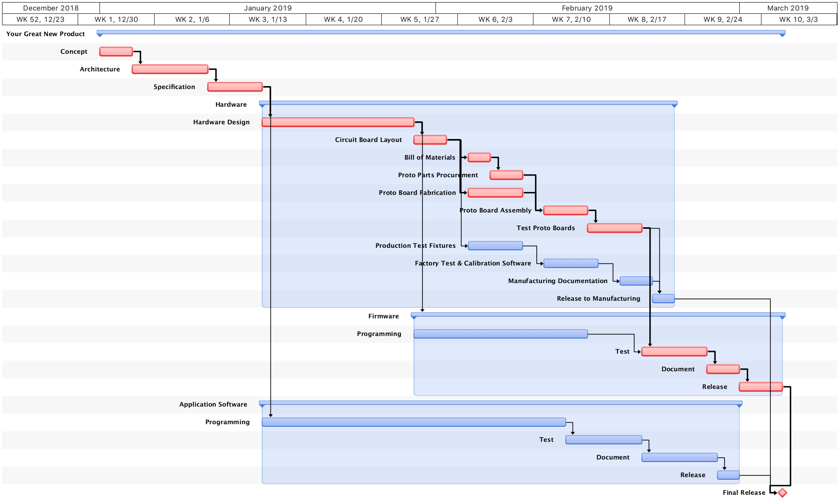Click the Proto Board Assembly task bar
840x504 pixels.
coord(565,210)
